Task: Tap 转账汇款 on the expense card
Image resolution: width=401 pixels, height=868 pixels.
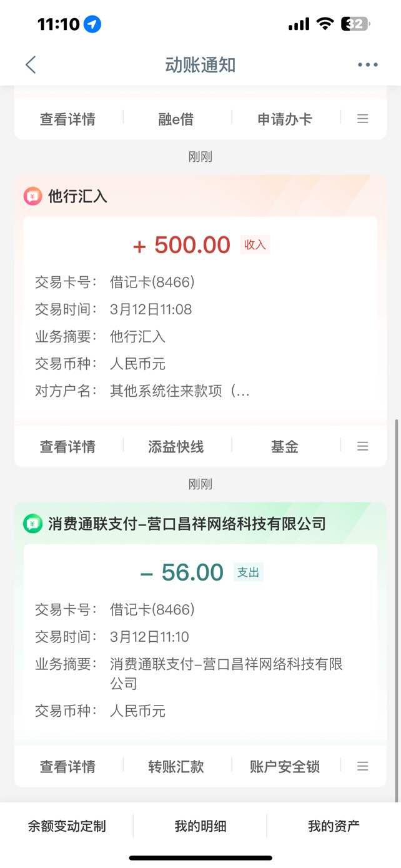Action: pyautogui.click(x=176, y=767)
